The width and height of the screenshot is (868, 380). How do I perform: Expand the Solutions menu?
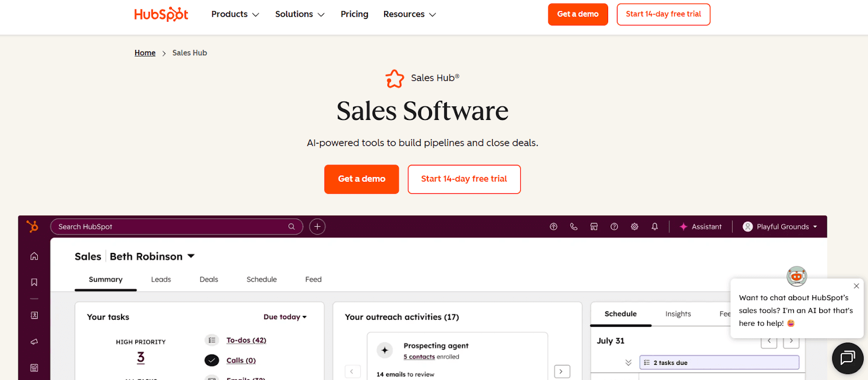299,14
